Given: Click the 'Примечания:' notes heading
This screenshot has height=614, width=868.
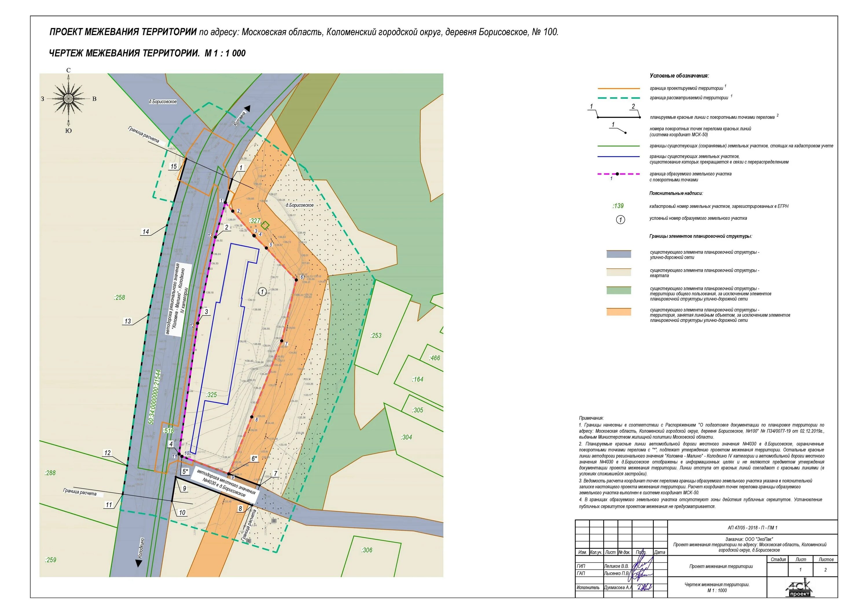Looking at the screenshot, I should pyautogui.click(x=591, y=418).
